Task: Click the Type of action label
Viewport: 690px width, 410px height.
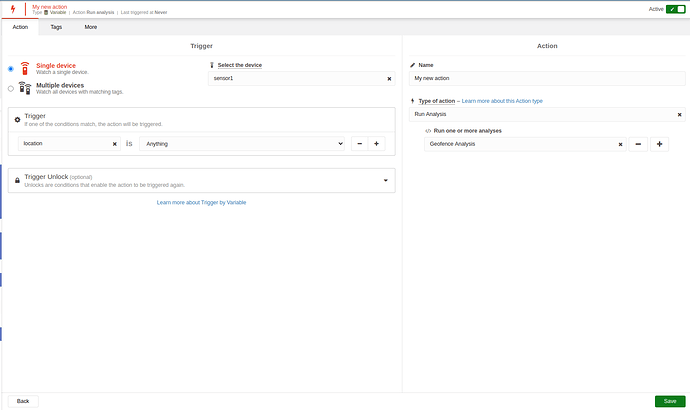Action: pos(437,101)
